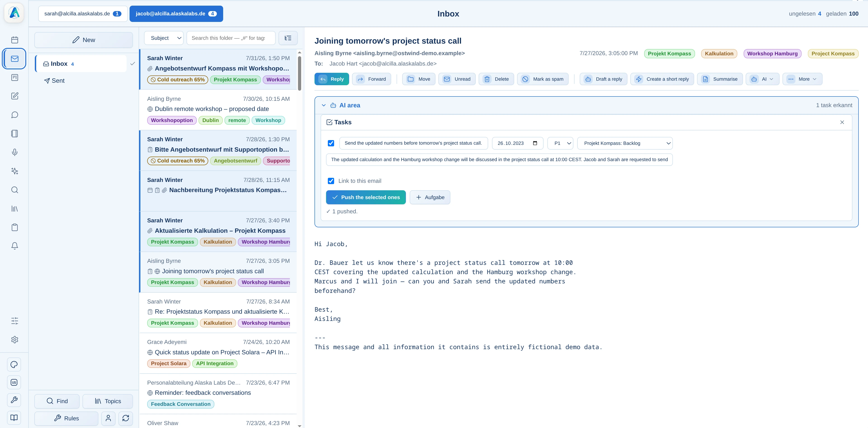The height and width of the screenshot is (428, 868).
Task: Open the calendar from the sidebar
Action: tap(14, 40)
